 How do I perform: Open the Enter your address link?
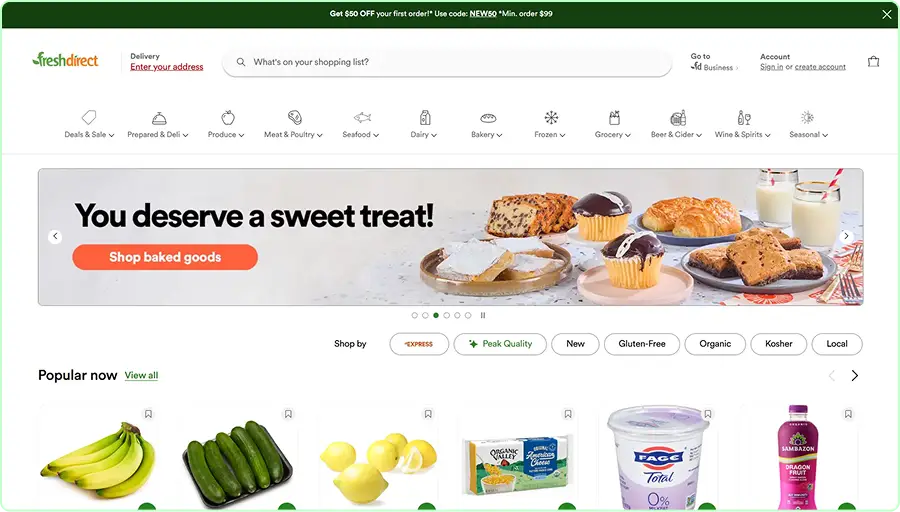point(166,67)
